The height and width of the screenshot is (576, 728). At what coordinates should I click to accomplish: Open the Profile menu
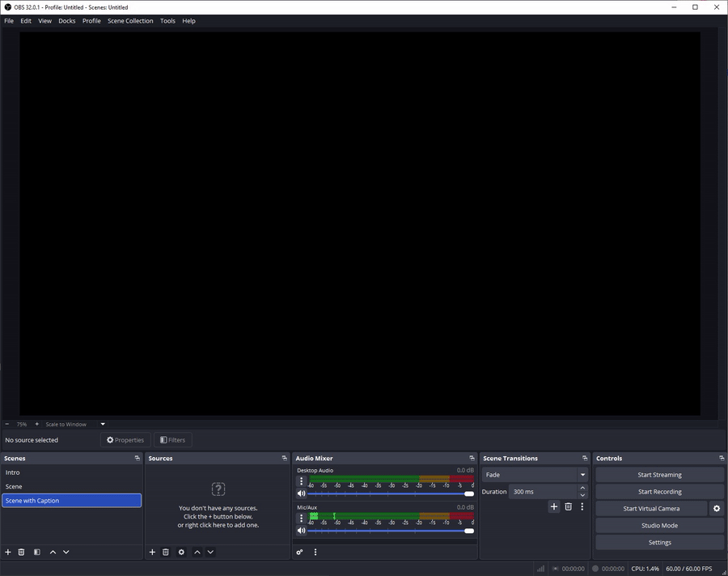[x=91, y=21]
